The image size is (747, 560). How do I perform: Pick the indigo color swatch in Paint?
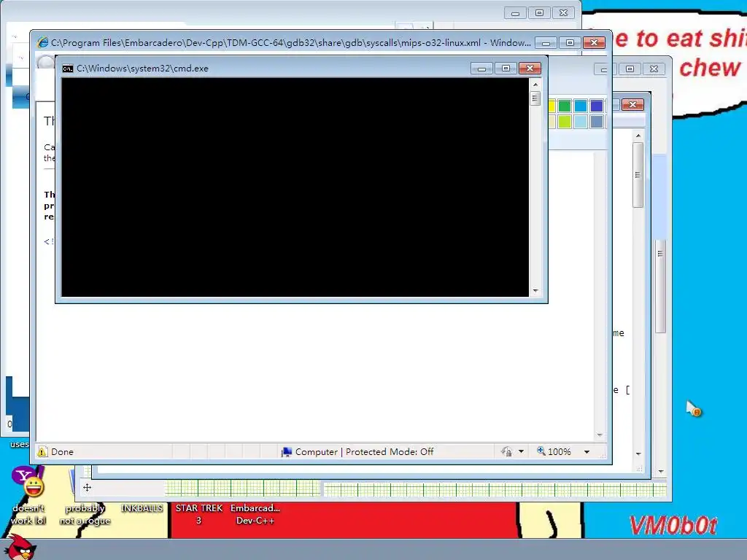597,106
